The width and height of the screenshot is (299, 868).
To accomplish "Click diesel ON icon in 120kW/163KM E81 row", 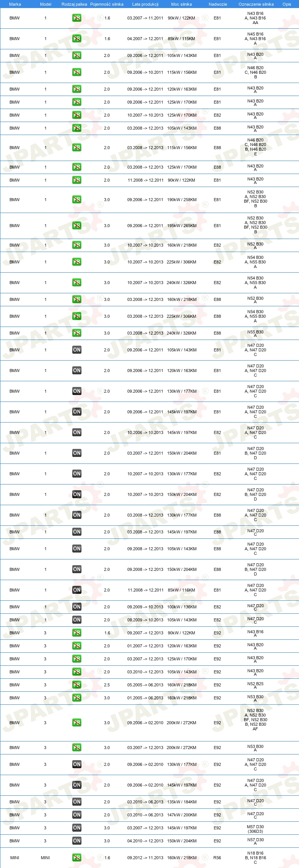I will click(x=77, y=371).
